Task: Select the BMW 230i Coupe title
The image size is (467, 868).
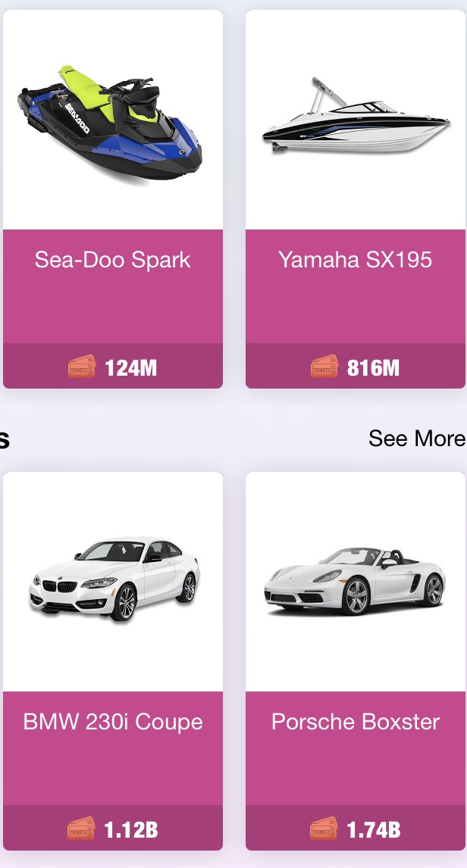Action: [x=113, y=722]
